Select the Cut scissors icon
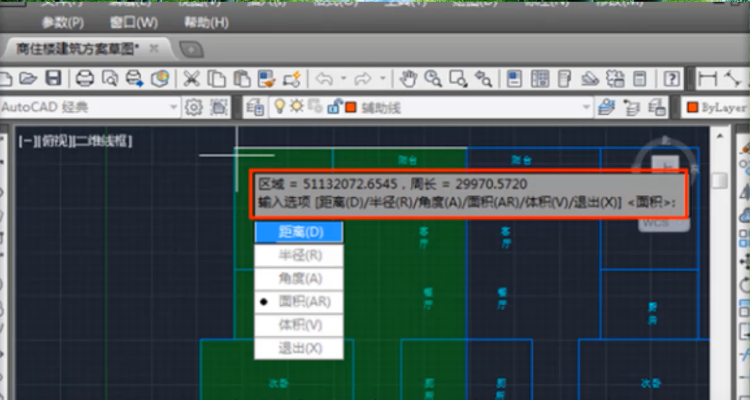 (x=190, y=78)
